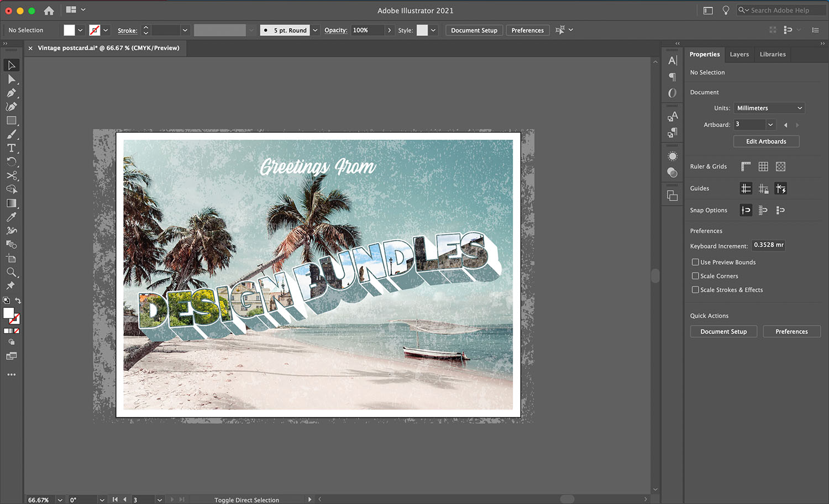829x504 pixels.
Task: Open Opacity panel via Opacity label
Action: point(335,30)
